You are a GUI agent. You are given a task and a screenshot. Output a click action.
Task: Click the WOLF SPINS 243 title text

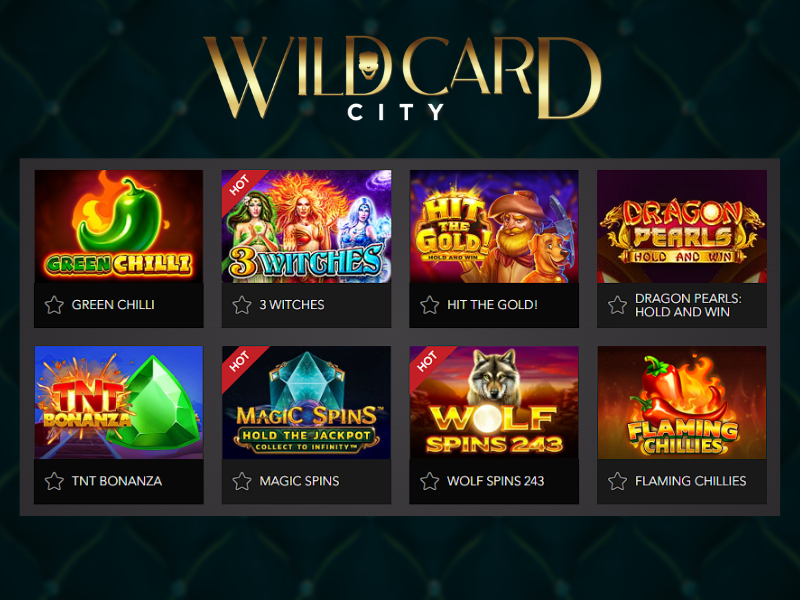495,481
